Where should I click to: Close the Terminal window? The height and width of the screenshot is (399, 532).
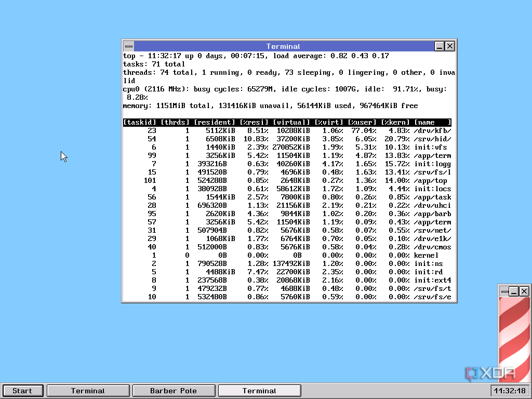pos(450,46)
